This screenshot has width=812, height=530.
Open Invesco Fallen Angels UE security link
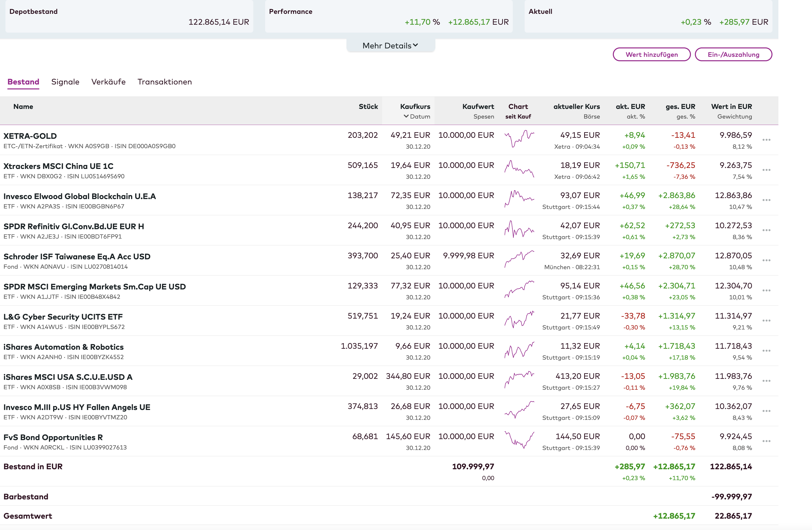[77, 407]
